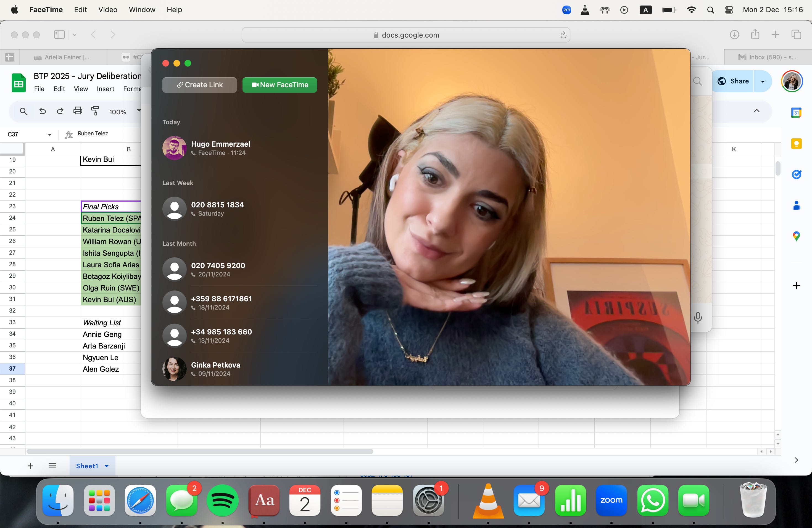812x528 pixels.
Task: Click the print icon in Sheets toolbar
Action: point(78,111)
